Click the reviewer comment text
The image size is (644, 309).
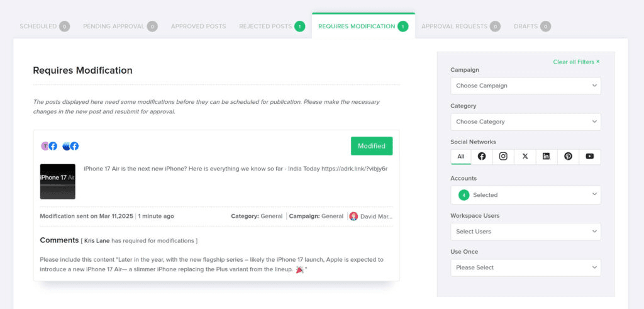(x=211, y=264)
